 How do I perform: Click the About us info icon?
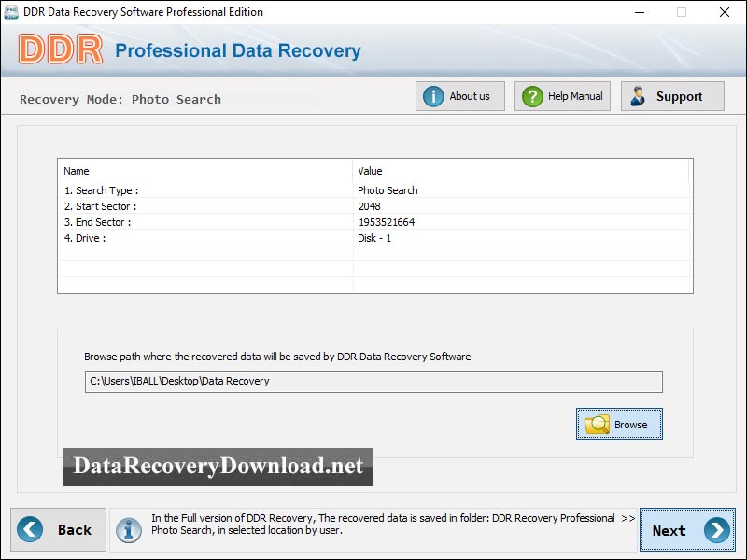click(436, 95)
